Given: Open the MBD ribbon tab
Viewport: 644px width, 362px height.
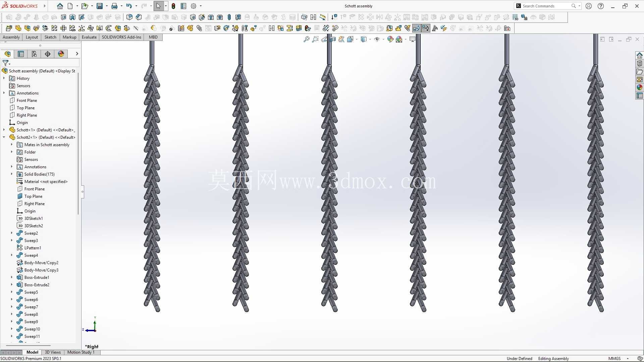Looking at the screenshot, I should [153, 37].
